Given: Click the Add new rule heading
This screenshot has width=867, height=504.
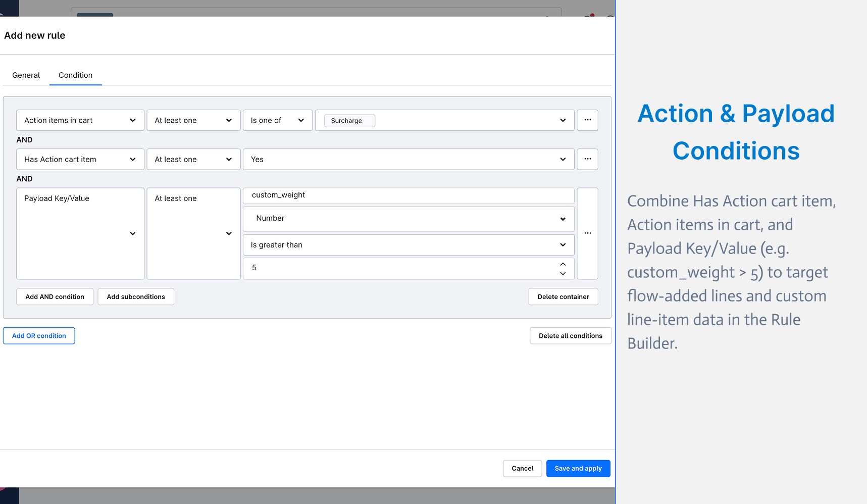Looking at the screenshot, I should (35, 35).
